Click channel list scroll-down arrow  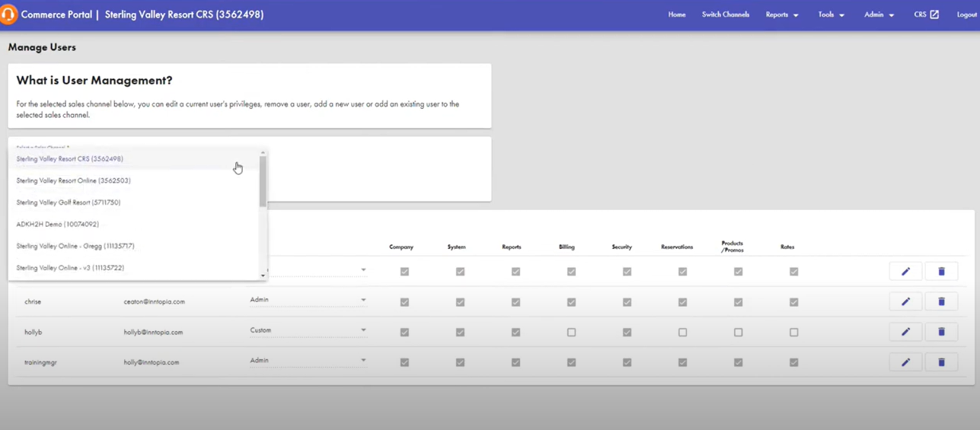pyautogui.click(x=263, y=276)
